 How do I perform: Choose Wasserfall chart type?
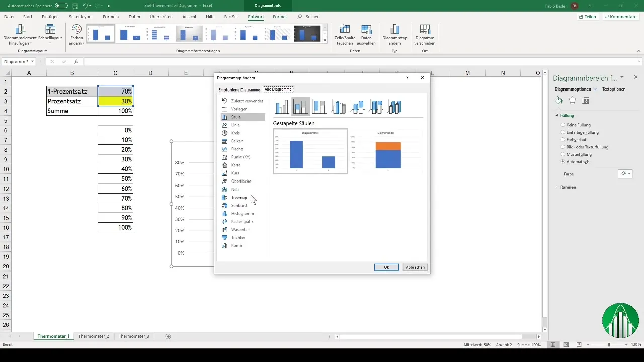(x=243, y=229)
